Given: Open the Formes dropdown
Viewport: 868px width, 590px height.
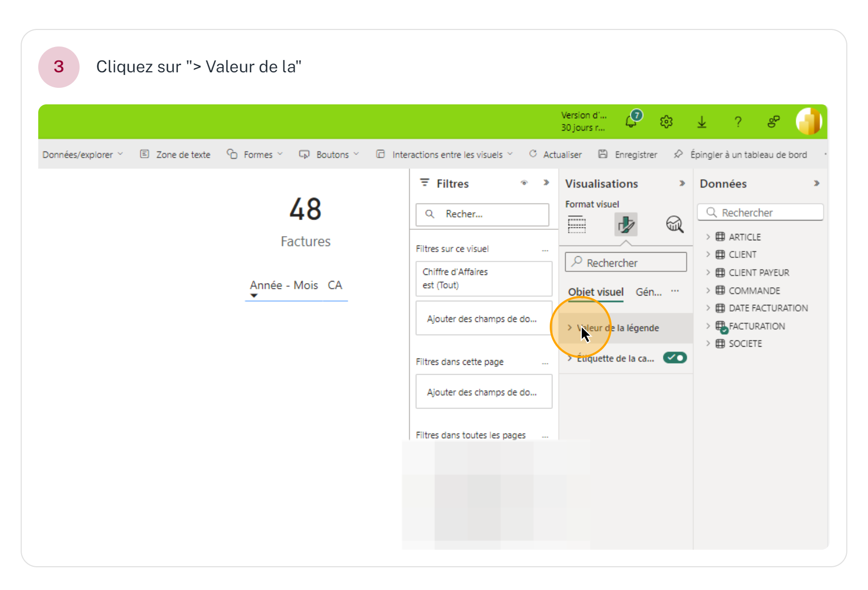Looking at the screenshot, I should (x=255, y=154).
